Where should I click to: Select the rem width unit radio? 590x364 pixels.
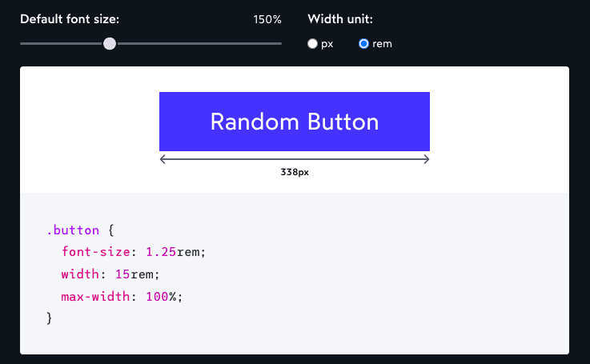click(363, 44)
